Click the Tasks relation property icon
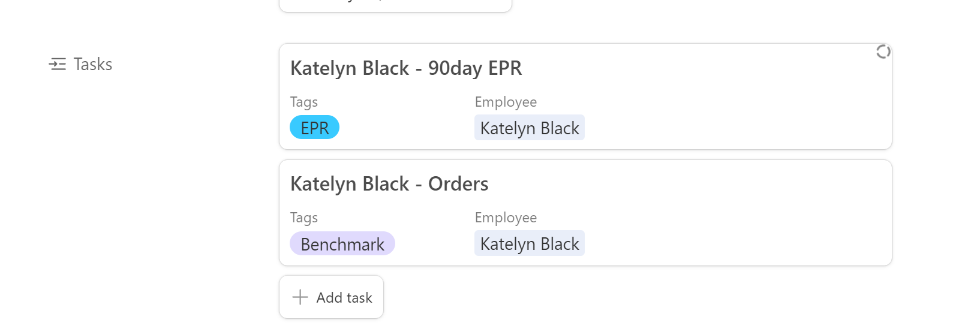Image resolution: width=980 pixels, height=335 pixels. [58, 64]
